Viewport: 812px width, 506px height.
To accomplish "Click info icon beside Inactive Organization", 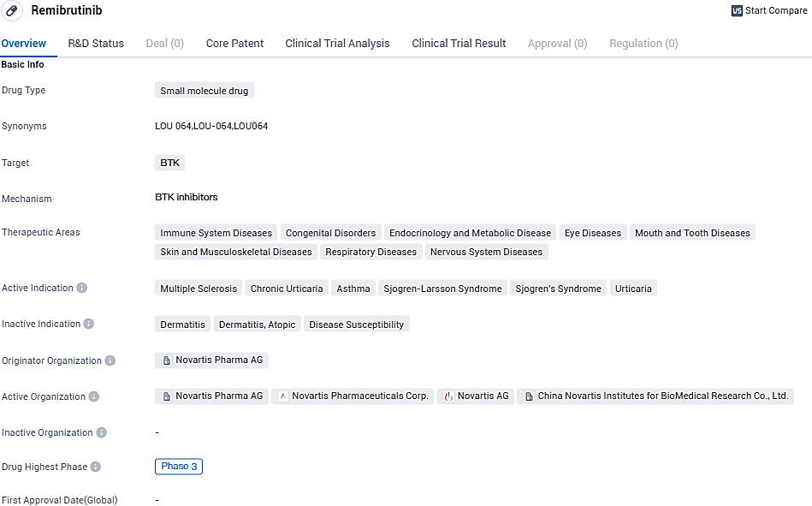I will 102,432.
